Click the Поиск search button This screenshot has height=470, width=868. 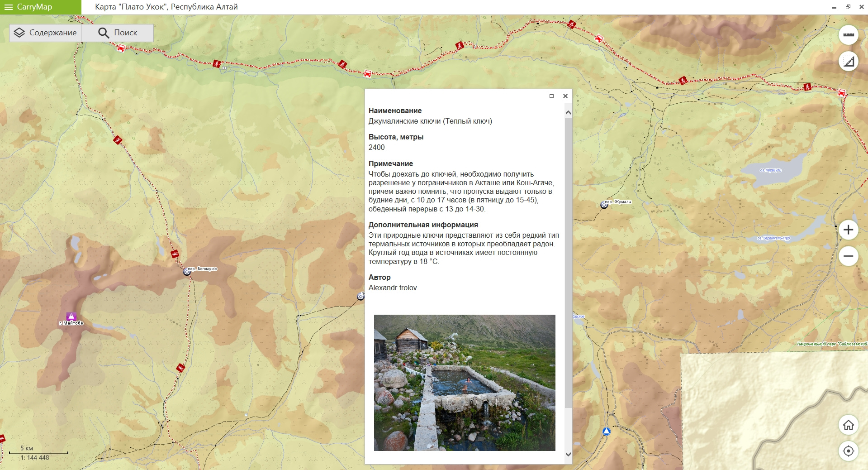click(x=118, y=33)
